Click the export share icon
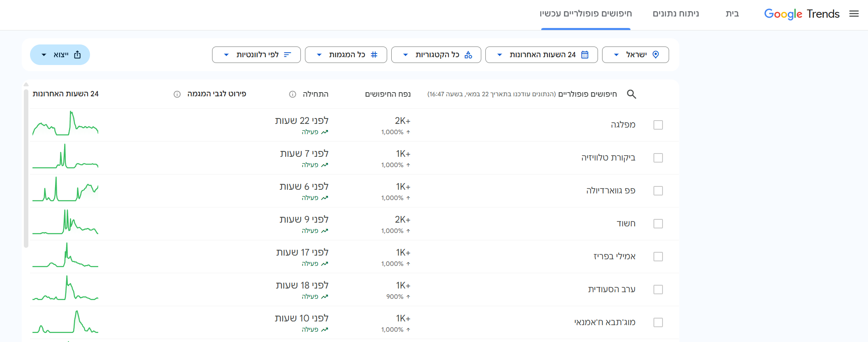868x342 pixels. tap(77, 55)
